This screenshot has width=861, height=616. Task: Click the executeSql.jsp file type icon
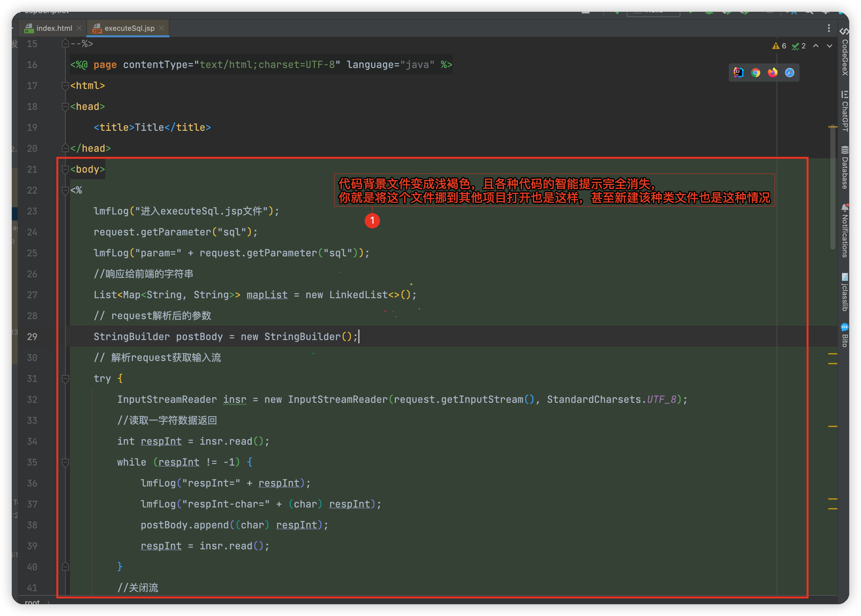(97, 28)
